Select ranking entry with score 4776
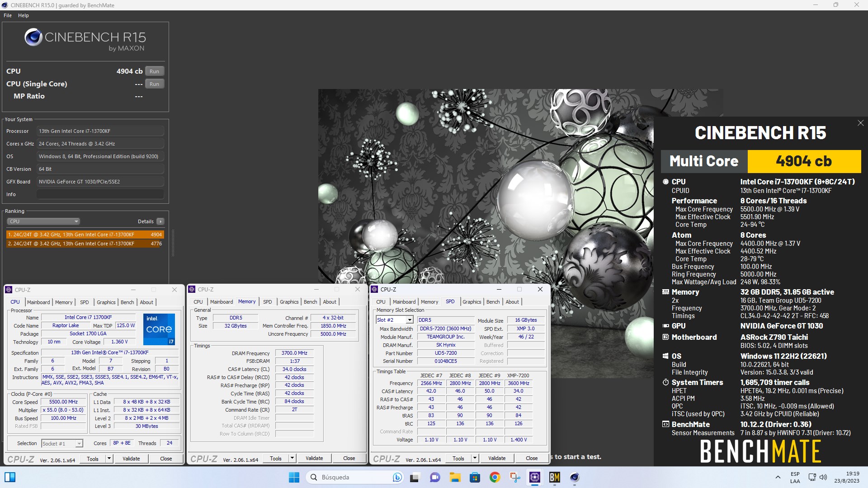The height and width of the screenshot is (488, 868). tap(85, 244)
